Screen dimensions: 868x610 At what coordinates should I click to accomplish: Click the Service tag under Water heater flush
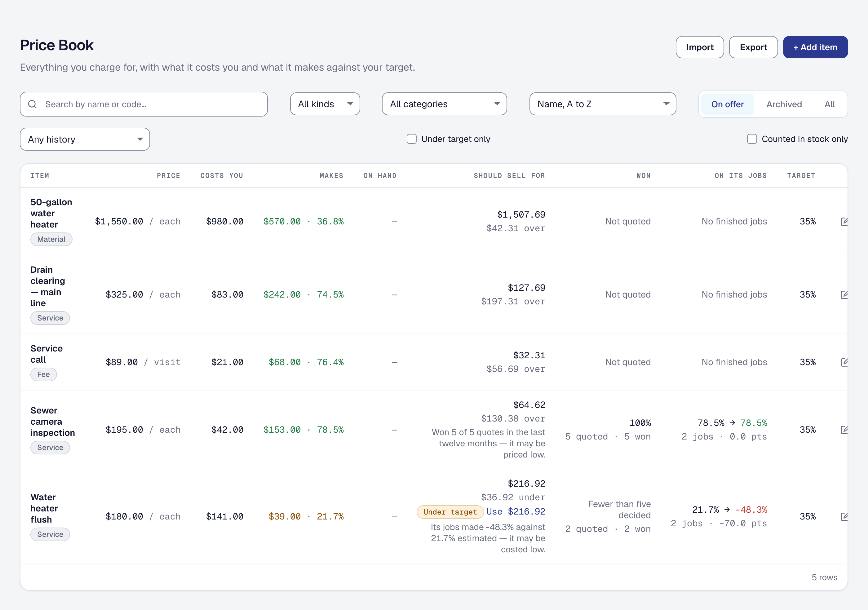(x=50, y=534)
